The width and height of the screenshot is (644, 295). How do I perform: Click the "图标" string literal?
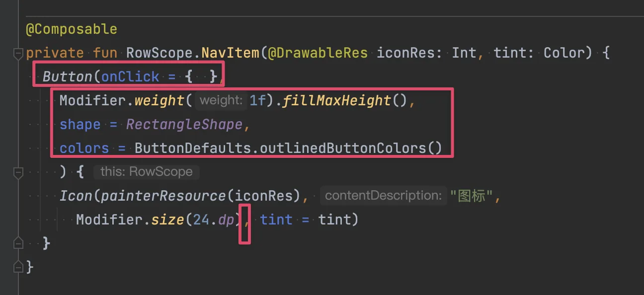tap(472, 196)
